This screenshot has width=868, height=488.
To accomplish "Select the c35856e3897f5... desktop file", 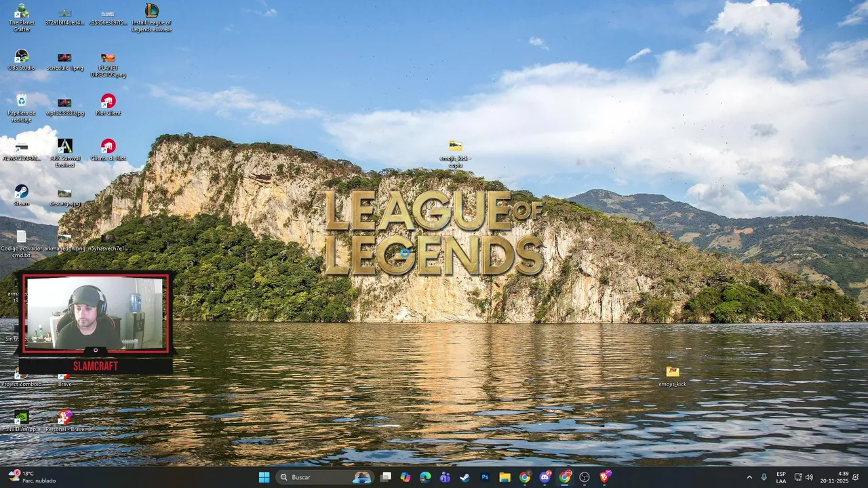I will pos(108,18).
